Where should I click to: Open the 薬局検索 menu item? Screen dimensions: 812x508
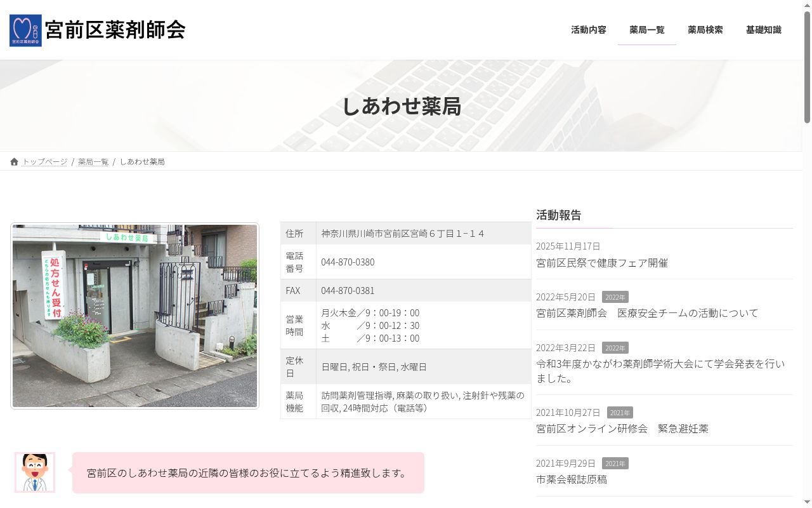pyautogui.click(x=705, y=30)
